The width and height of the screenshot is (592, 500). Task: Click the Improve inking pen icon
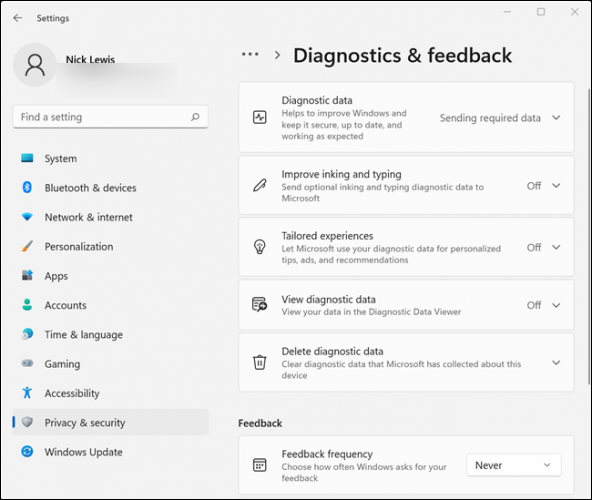tap(259, 185)
